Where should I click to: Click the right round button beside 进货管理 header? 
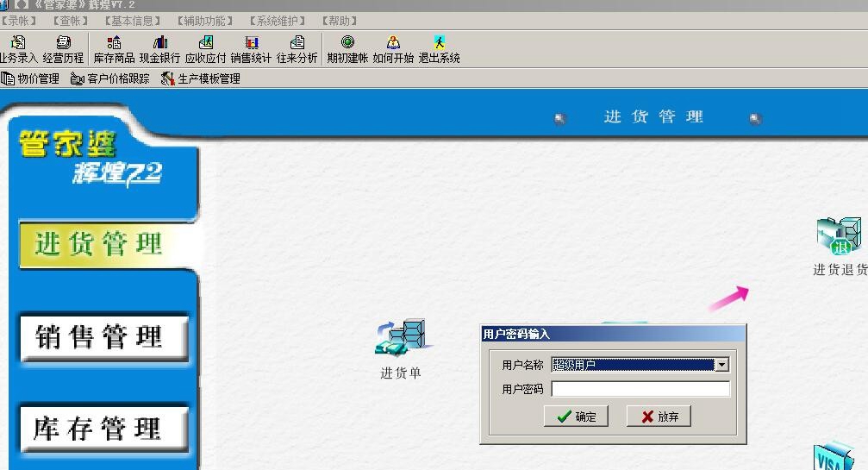point(755,118)
